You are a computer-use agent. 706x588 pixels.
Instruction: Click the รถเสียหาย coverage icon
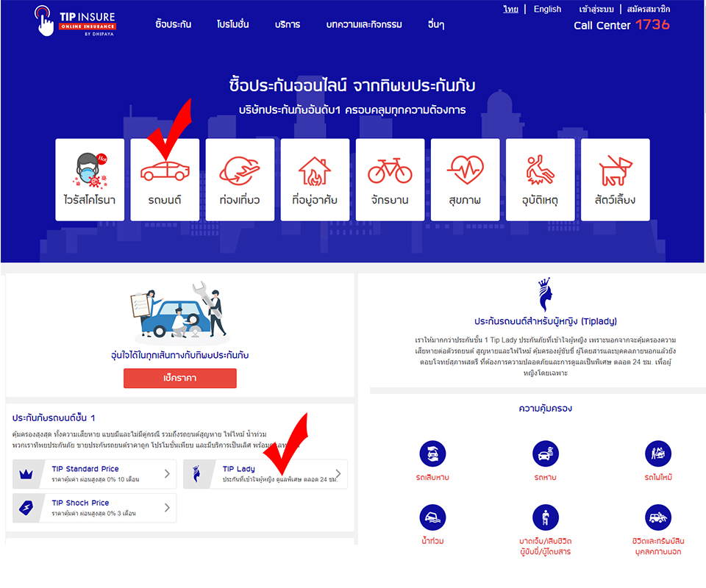click(x=432, y=453)
